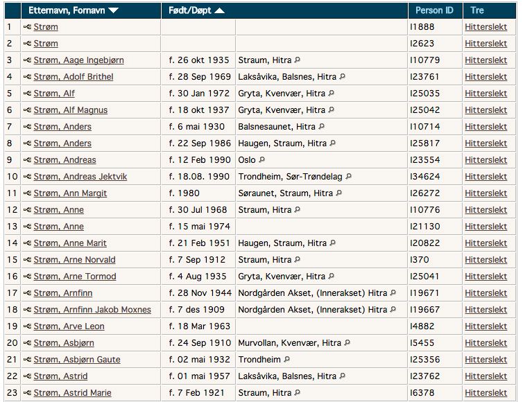532x402 pixels.
Task: Open pedigree icon beside Strøm, Adolf Brithel
Action: [x=27, y=77]
